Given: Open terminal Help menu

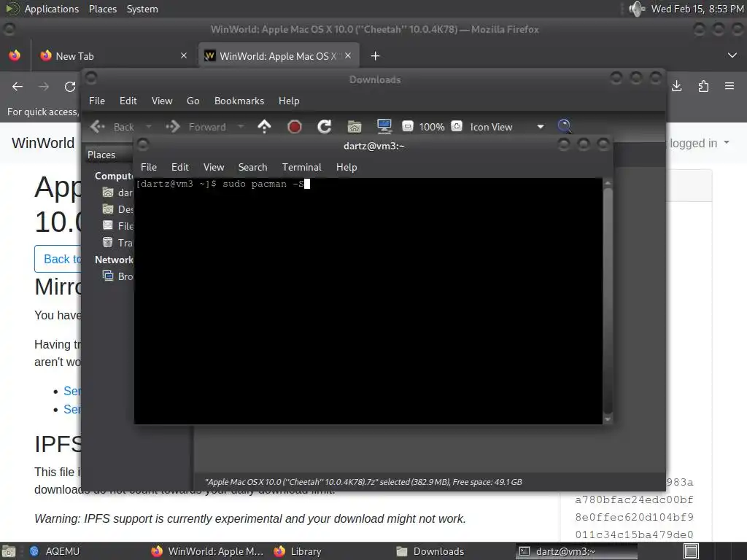Looking at the screenshot, I should [x=347, y=167].
